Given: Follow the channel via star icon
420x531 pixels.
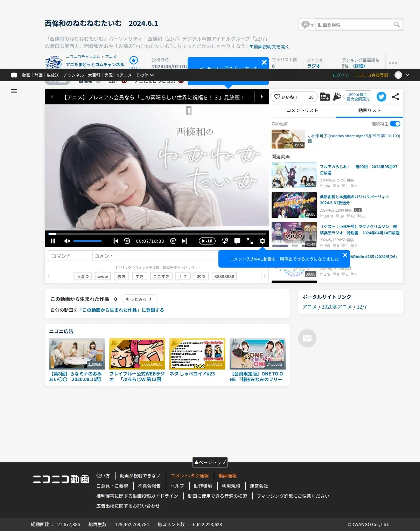Looking at the screenshot, I should [x=134, y=60].
